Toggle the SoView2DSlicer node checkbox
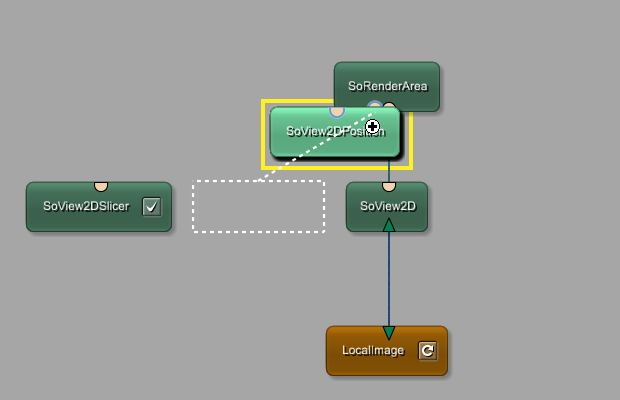Image resolution: width=620 pixels, height=400 pixels. (151, 207)
